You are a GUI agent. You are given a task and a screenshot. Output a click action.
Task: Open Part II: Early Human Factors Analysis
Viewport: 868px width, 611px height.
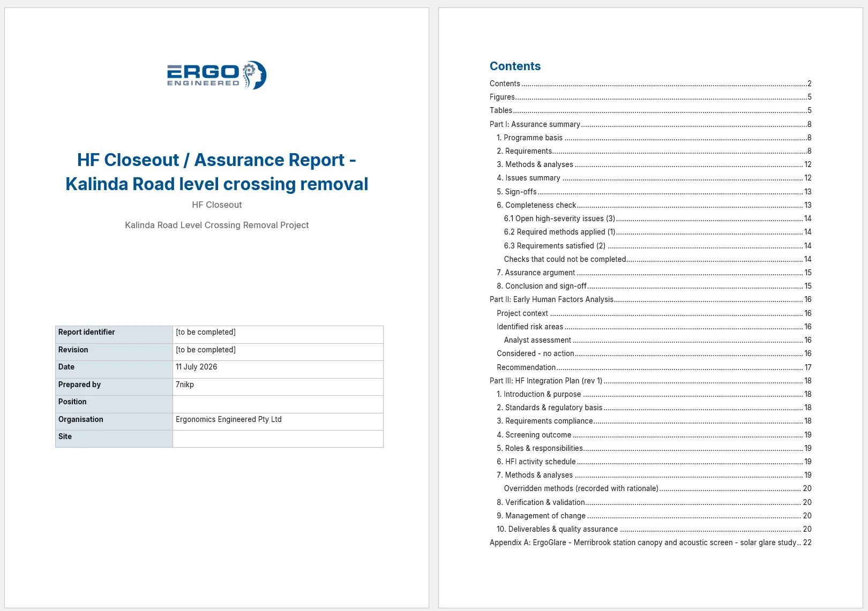(650, 299)
